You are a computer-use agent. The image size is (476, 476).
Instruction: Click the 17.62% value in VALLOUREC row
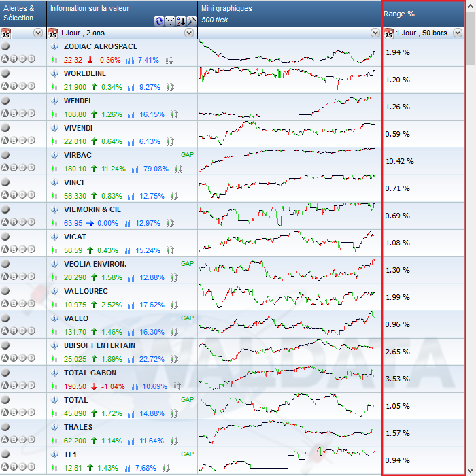coord(152,305)
